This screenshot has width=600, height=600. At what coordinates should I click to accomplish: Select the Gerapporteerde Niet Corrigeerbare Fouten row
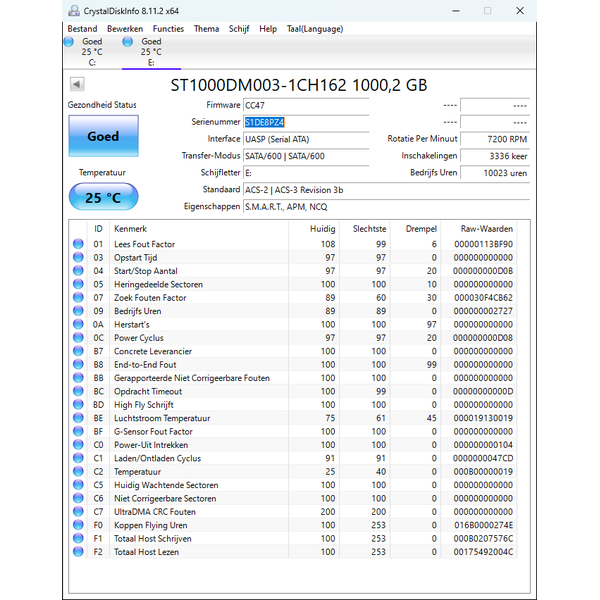click(293, 378)
